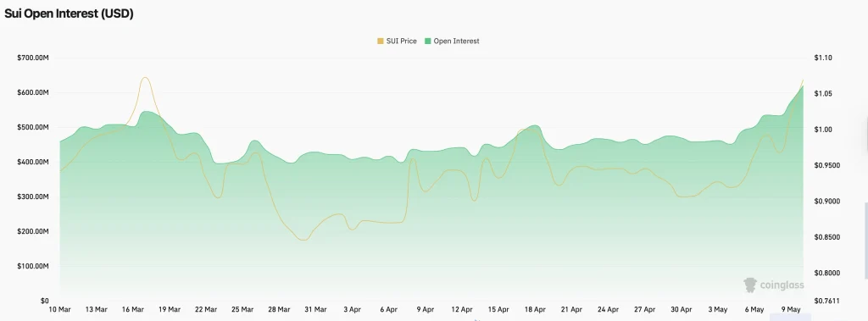Click the 6 May date label
868x321 pixels.
click(x=754, y=309)
